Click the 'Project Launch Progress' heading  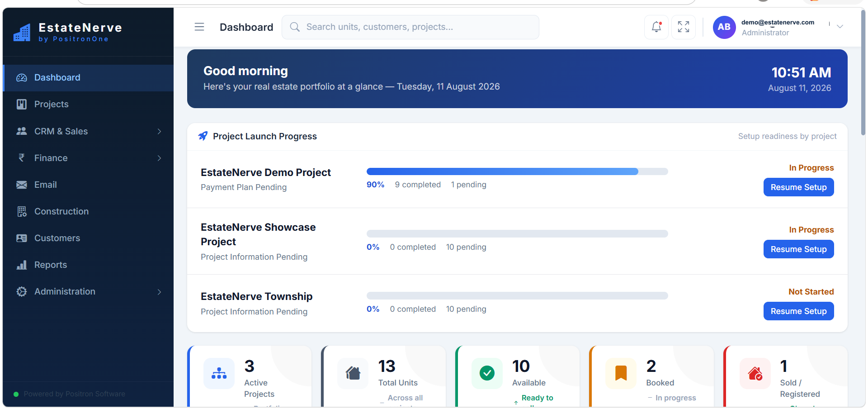[x=265, y=136]
